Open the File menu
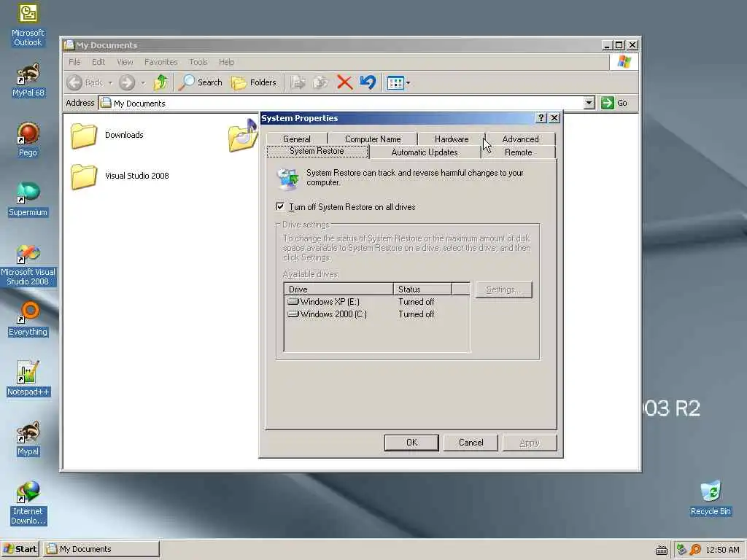The width and height of the screenshot is (747, 560). tap(75, 62)
